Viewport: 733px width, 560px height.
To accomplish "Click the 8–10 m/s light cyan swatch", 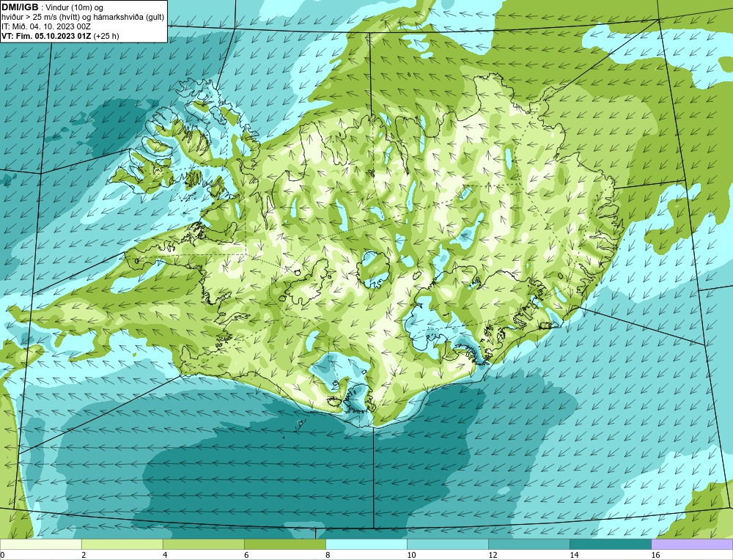I will coord(366,544).
